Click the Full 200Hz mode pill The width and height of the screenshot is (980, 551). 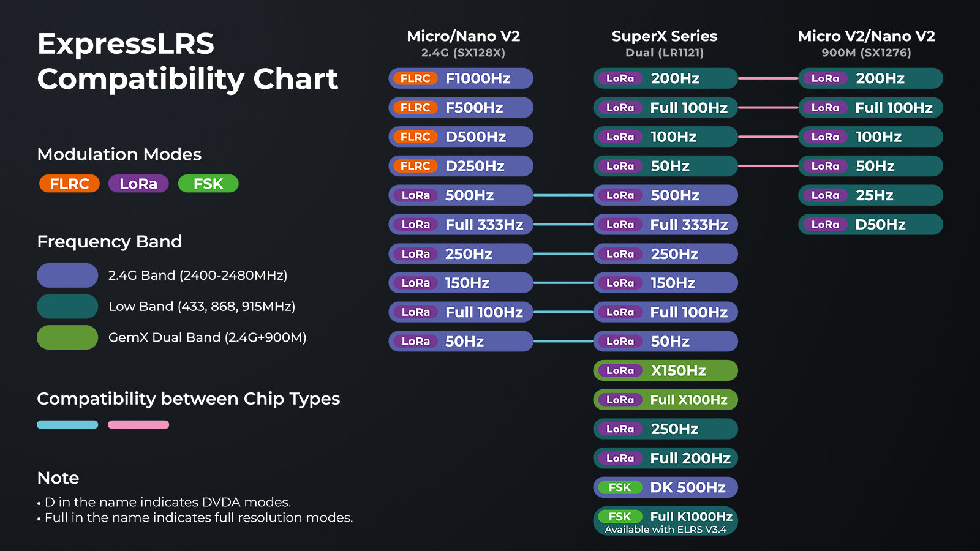coord(666,458)
